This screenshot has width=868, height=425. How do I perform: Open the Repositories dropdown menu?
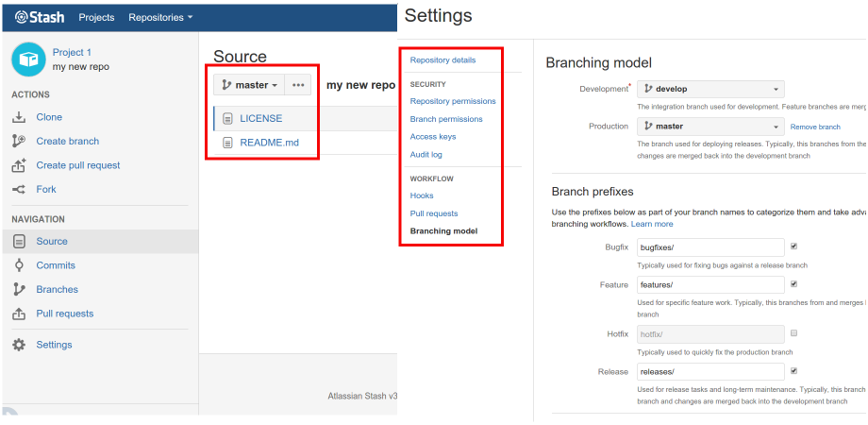coord(159,17)
